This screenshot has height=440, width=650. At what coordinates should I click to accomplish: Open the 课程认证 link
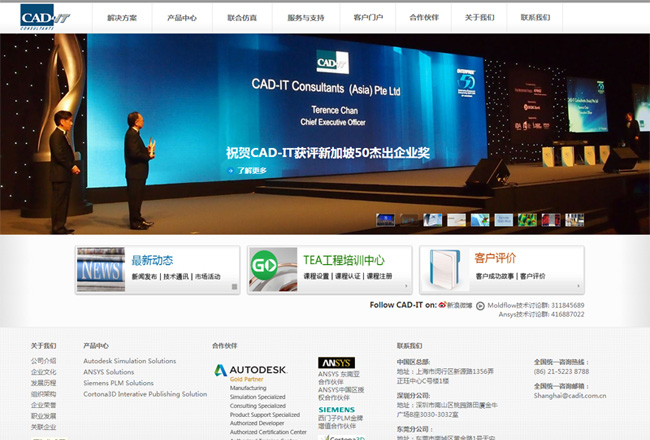coord(347,276)
